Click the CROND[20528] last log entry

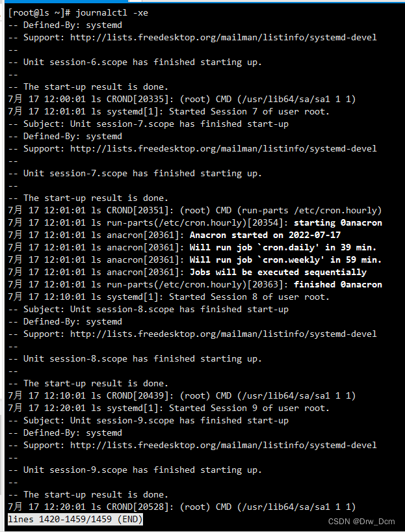coord(181,507)
